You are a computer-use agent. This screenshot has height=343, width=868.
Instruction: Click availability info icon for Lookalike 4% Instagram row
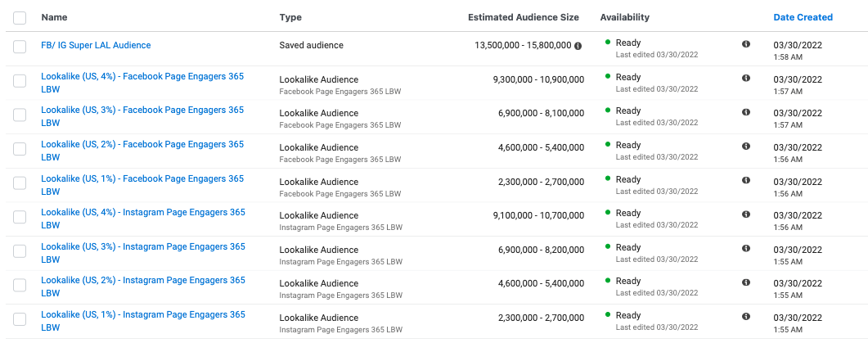coord(745,214)
